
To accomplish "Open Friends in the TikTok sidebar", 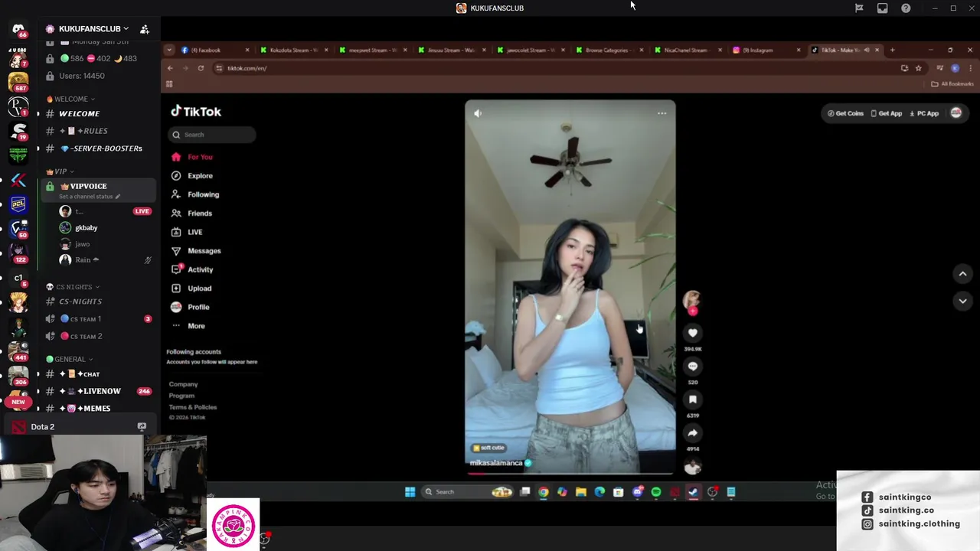I will [x=192, y=214].
